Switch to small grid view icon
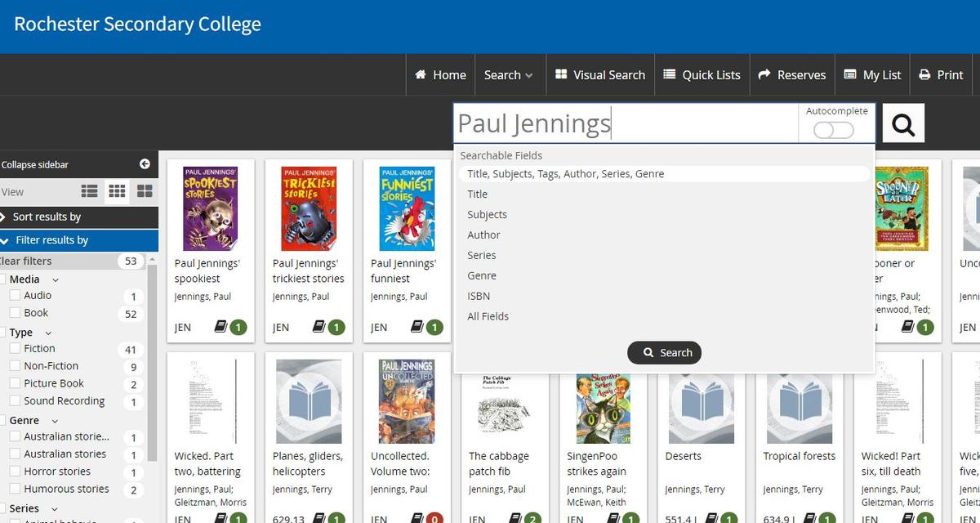This screenshot has width=980, height=523. (117, 191)
